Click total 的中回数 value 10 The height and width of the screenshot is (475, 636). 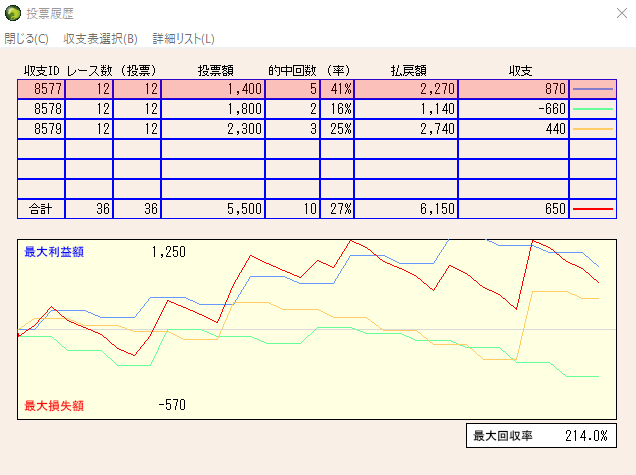(310, 209)
